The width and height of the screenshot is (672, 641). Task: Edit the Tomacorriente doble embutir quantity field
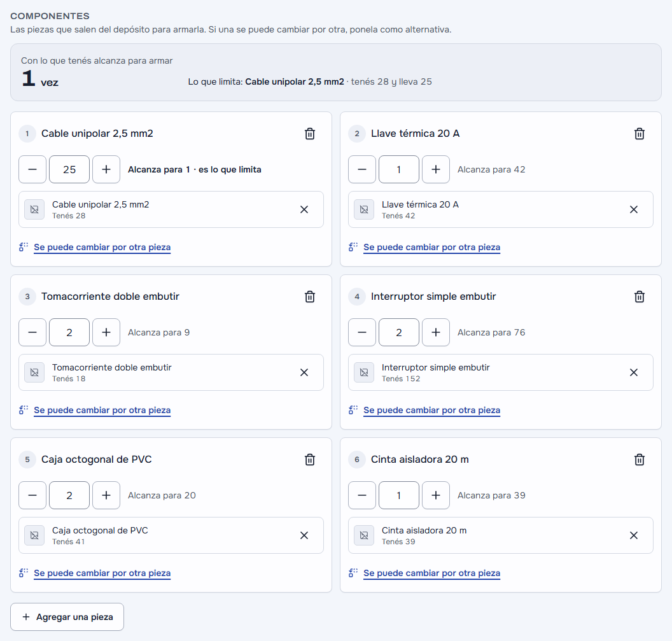pyautogui.click(x=69, y=332)
